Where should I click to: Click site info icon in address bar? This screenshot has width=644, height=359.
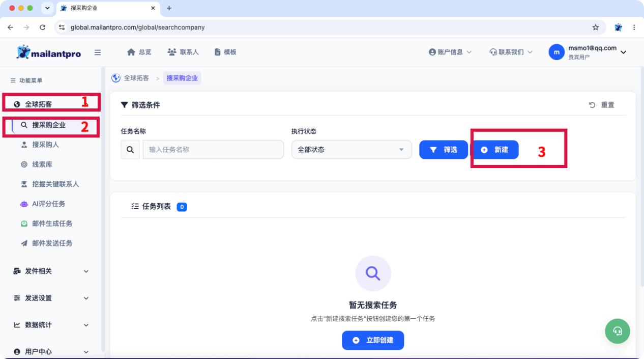pyautogui.click(x=62, y=27)
